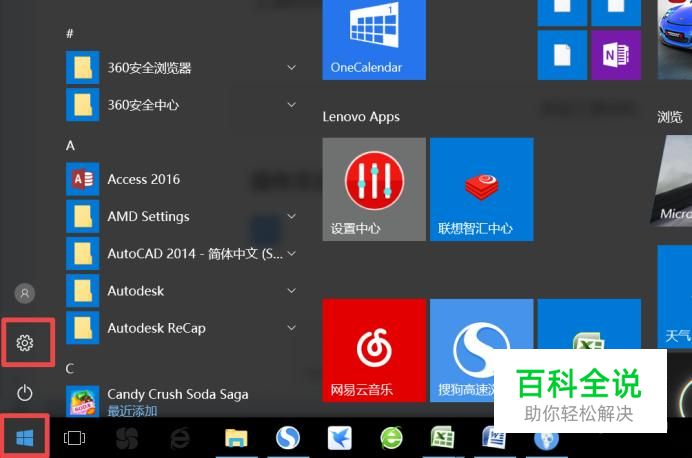Screen dimensions: 692x458
Task: Click the Windows Start button
Action: (25, 438)
